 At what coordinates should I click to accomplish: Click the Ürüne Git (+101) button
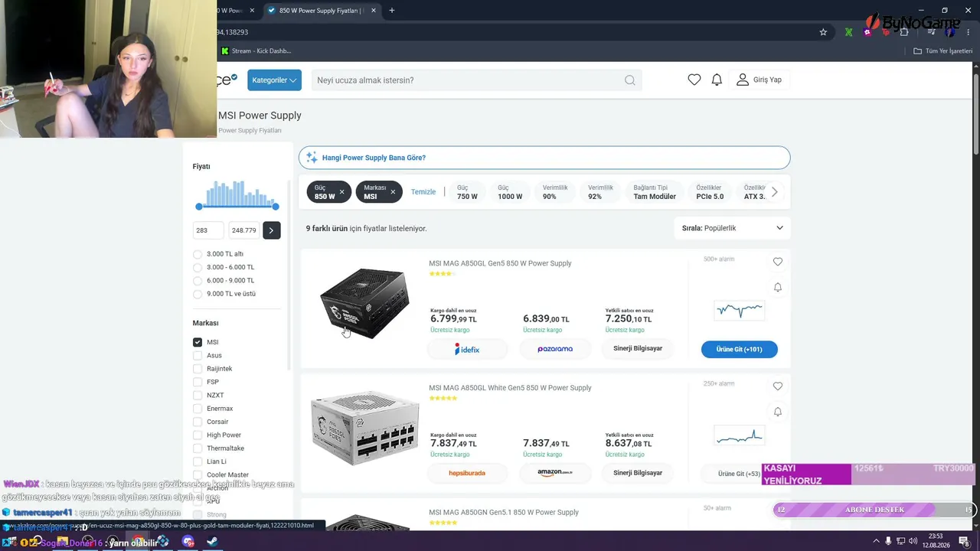[740, 349]
